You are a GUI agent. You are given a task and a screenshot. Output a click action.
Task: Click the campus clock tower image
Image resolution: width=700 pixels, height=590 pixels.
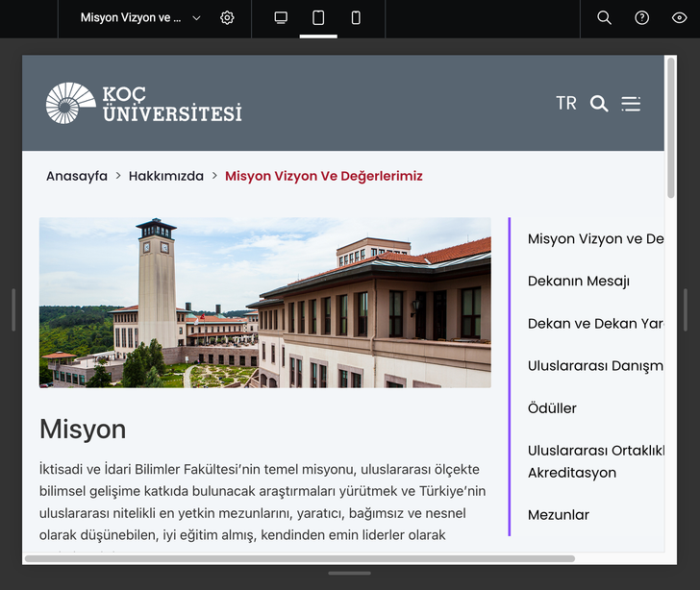pos(264,303)
